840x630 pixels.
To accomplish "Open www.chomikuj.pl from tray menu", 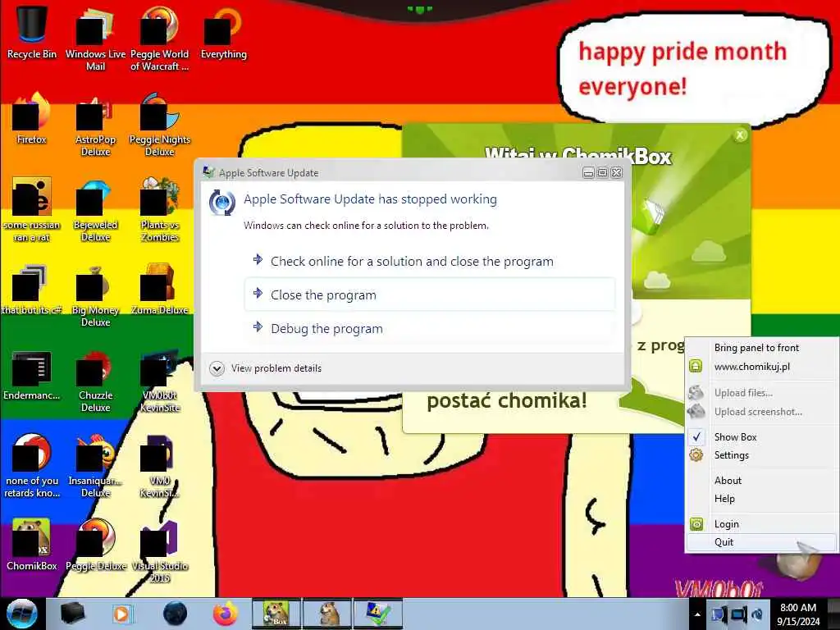I will [x=761, y=367].
